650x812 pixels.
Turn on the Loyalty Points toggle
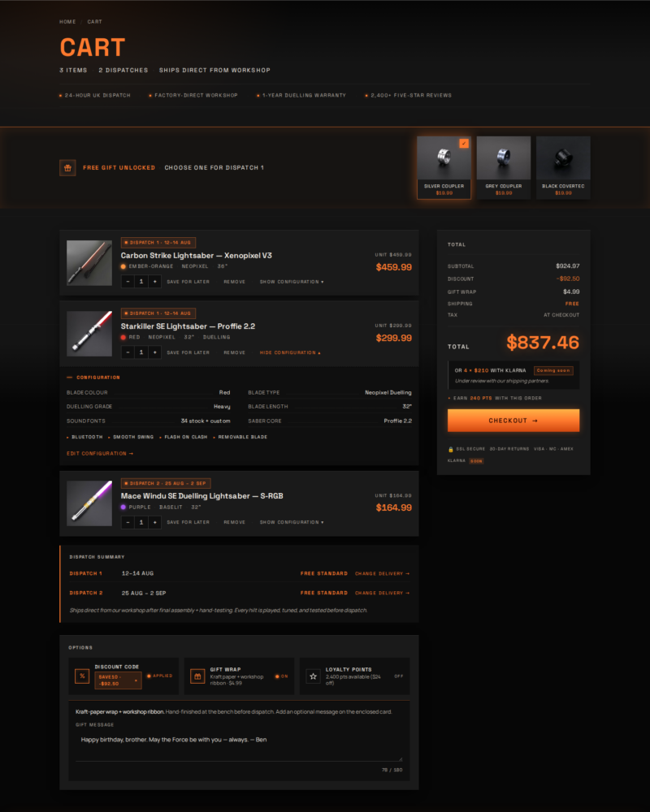click(x=399, y=676)
